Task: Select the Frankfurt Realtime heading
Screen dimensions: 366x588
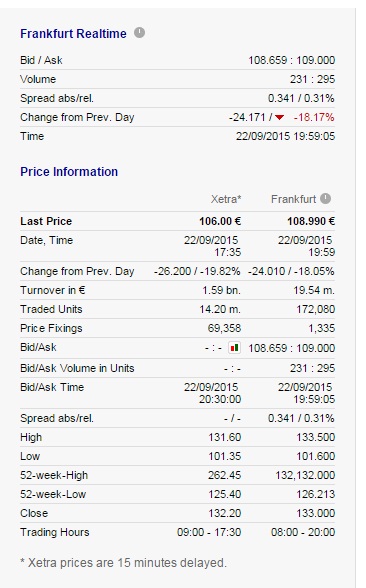Action: tap(74, 34)
